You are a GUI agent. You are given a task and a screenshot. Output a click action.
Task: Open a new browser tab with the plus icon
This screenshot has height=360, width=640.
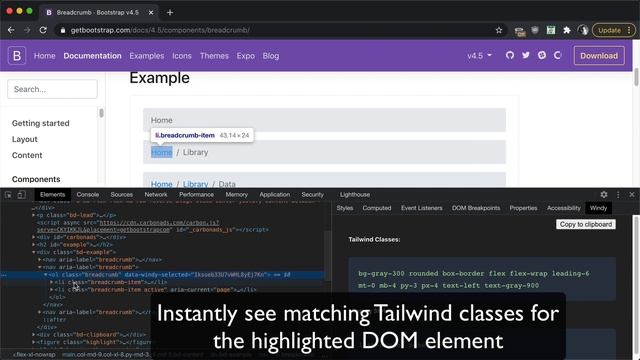(x=170, y=13)
